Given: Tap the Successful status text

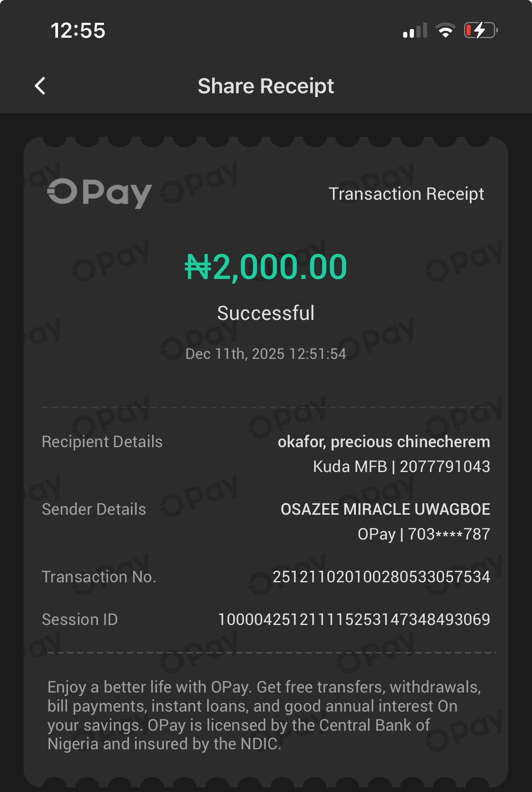Looking at the screenshot, I should coord(266,313).
